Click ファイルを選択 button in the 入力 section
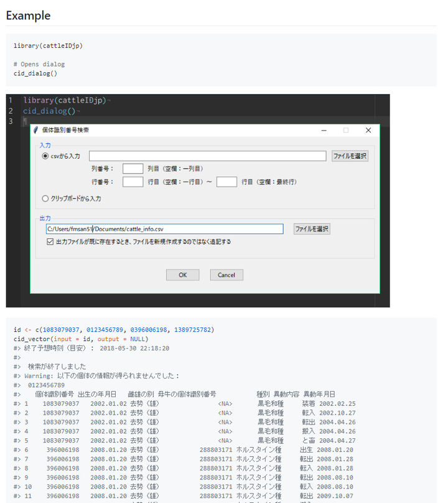Screen dimensions: 448x503 tap(350, 156)
